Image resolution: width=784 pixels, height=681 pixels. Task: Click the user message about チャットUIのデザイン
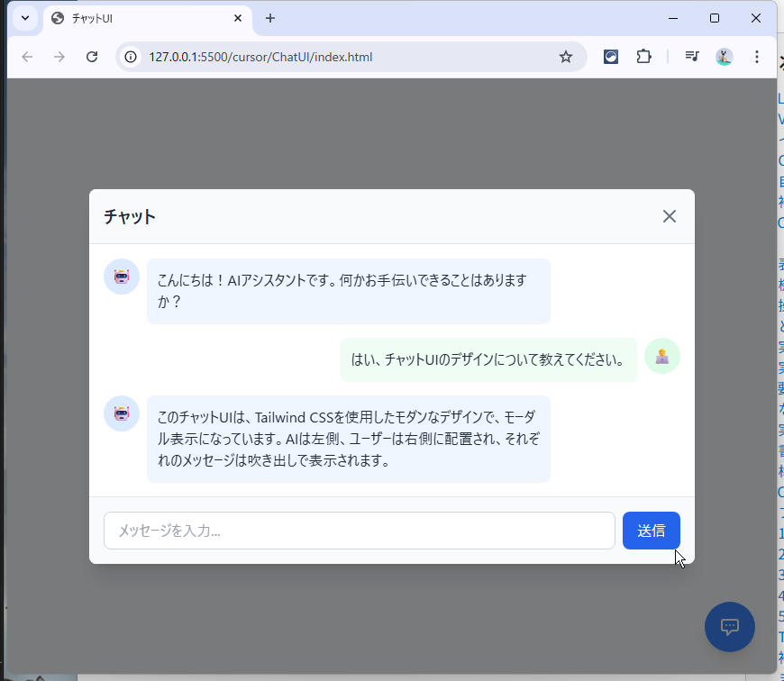pyautogui.click(x=488, y=360)
